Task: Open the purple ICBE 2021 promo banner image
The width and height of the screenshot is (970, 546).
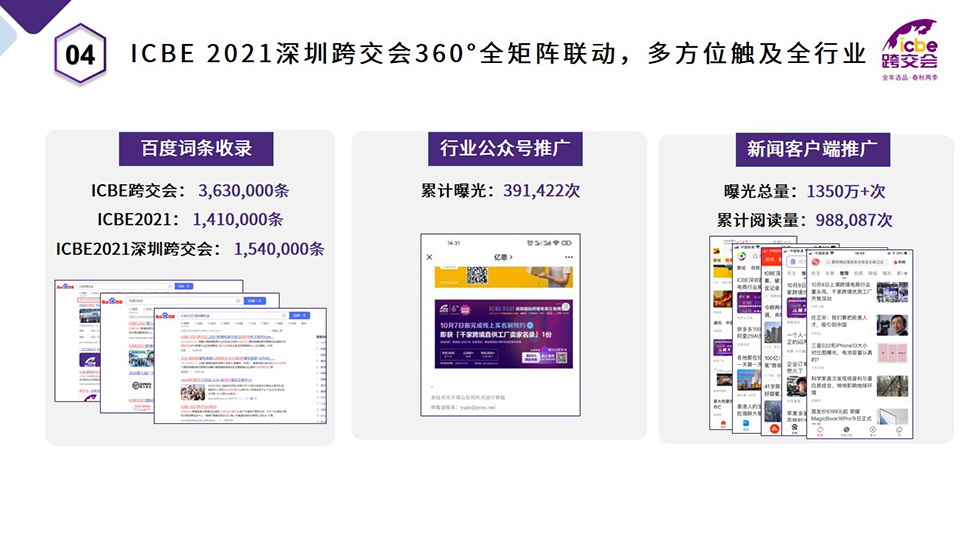Action: click(503, 334)
